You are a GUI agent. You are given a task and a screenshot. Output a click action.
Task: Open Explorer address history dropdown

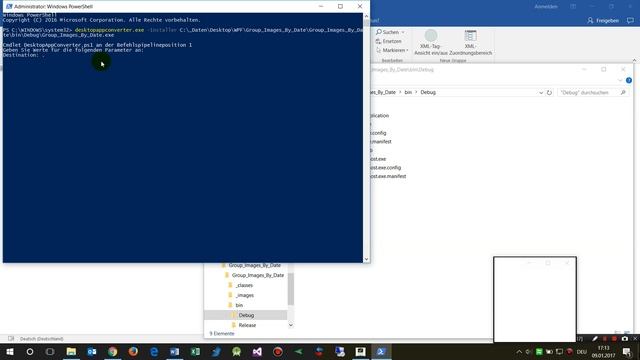pyautogui.click(x=541, y=93)
